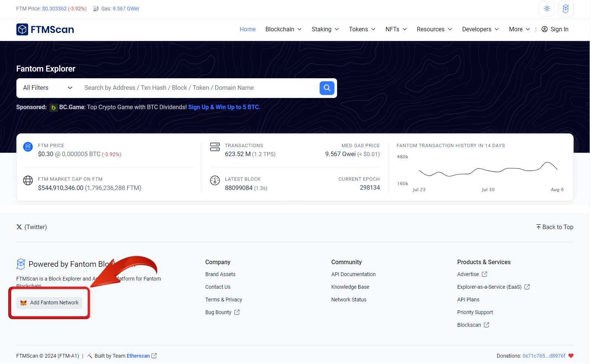Open Blockscan link
Image resolution: width=590 pixels, height=364 pixels.
click(469, 325)
